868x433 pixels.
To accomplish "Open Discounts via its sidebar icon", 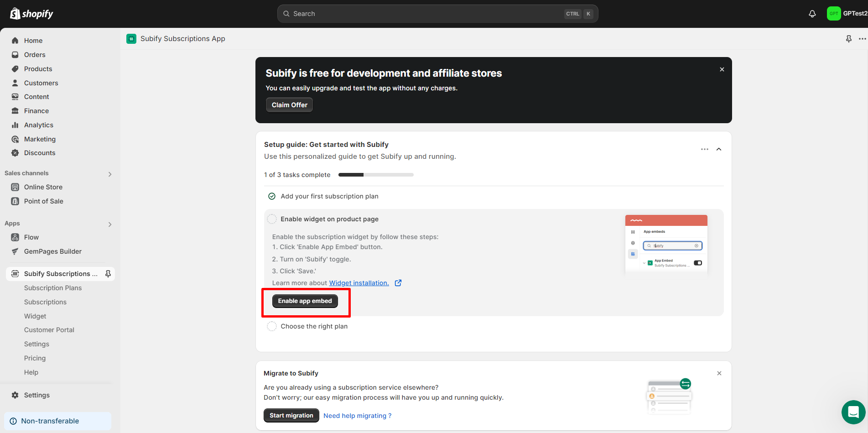I will [x=16, y=152].
